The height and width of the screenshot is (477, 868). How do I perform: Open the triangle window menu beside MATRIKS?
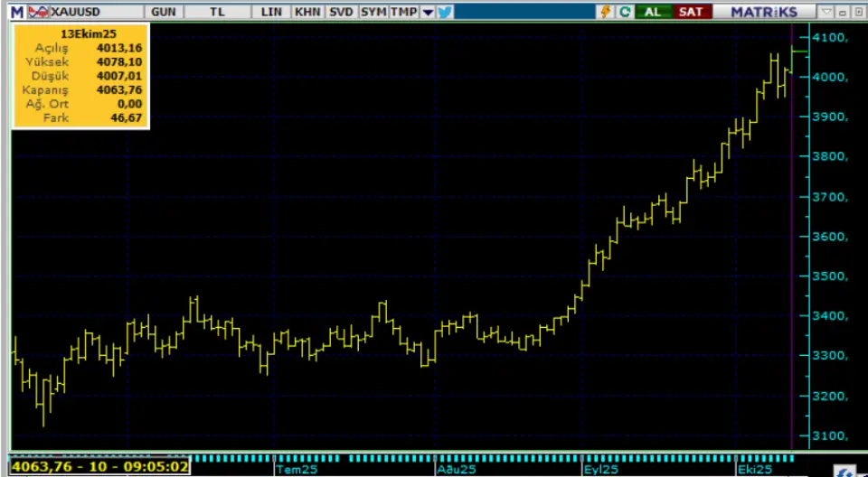coord(826,12)
